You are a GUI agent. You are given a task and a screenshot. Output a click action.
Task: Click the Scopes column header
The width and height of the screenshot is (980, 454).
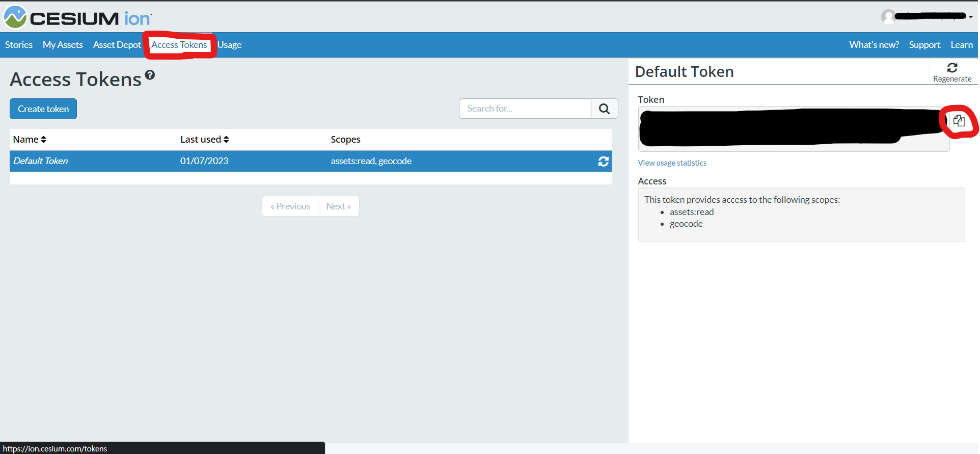[x=345, y=140]
